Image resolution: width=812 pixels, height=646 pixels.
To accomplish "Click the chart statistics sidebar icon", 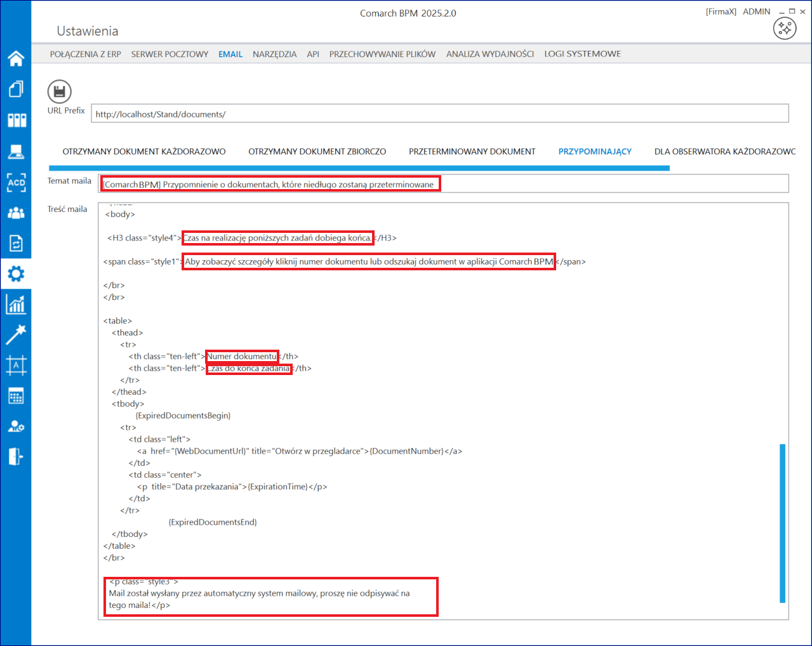I will [x=16, y=305].
